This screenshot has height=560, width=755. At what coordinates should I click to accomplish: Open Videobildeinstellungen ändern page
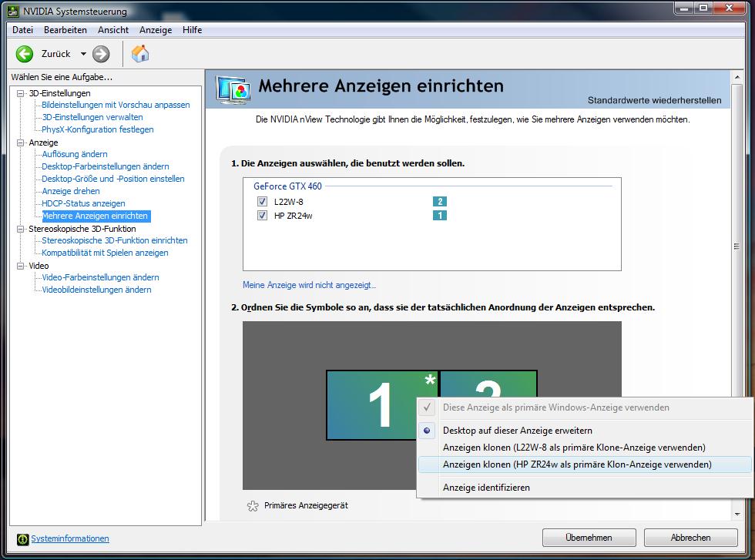tap(96, 290)
